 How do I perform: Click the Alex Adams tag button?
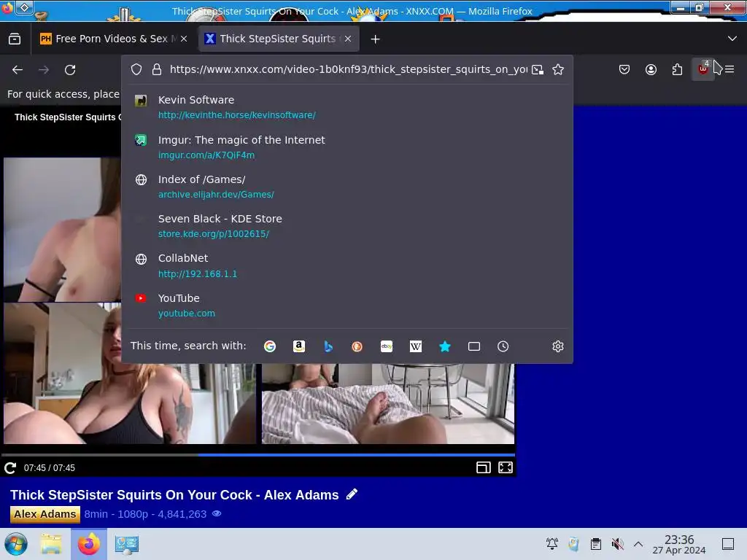pyautogui.click(x=44, y=514)
